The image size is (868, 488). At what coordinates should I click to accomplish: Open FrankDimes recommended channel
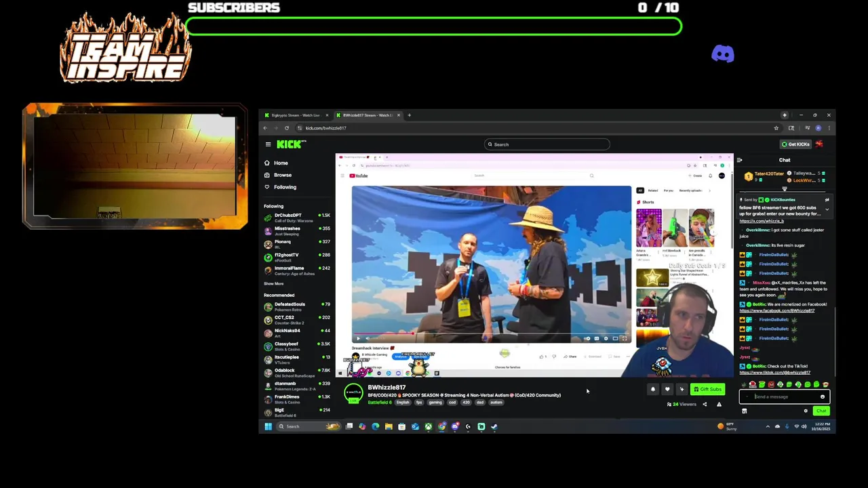pos(297,399)
